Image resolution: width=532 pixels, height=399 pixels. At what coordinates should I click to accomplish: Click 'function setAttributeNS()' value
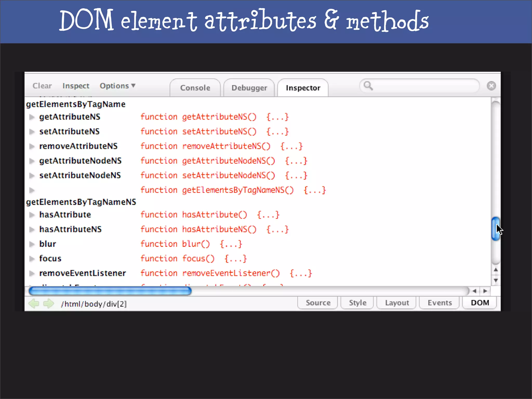pyautogui.click(x=215, y=132)
